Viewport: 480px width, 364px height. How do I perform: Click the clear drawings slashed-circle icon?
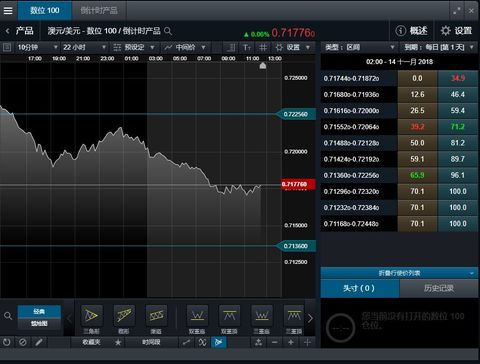tap(23, 342)
